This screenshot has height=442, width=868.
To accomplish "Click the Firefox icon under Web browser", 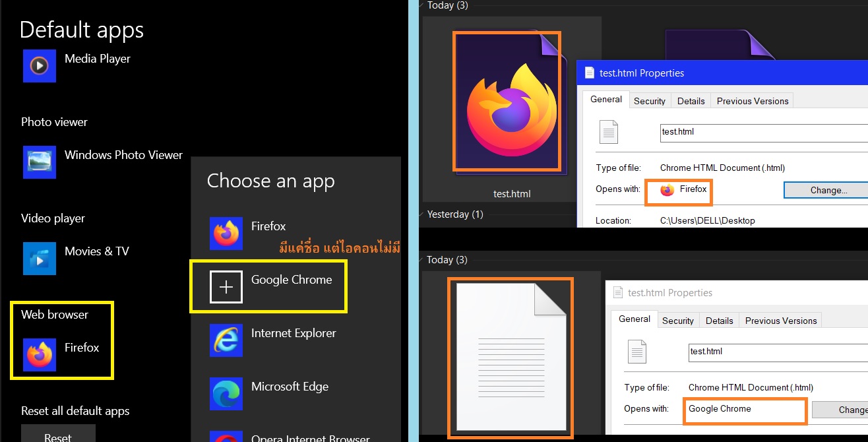I will 40,355.
